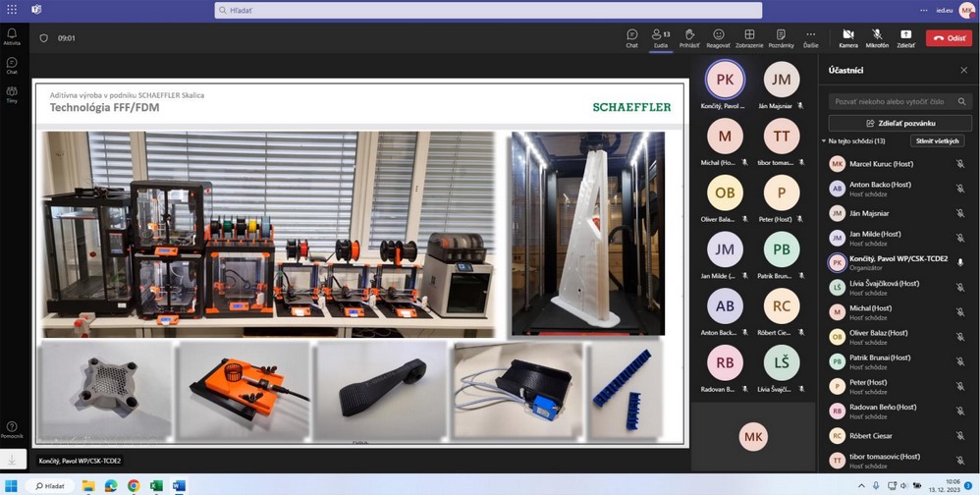This screenshot has width=980, height=495.
Task: Collapse the Na tejto schôdzi list
Action: click(824, 141)
